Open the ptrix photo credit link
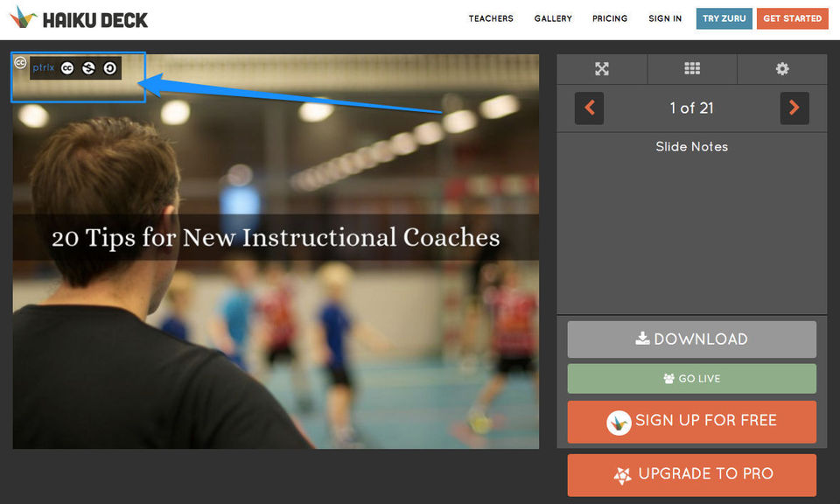 click(x=44, y=67)
